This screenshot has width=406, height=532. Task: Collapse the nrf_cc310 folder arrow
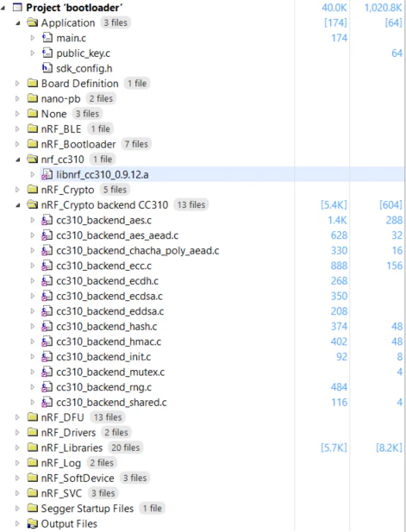[x=17, y=160]
